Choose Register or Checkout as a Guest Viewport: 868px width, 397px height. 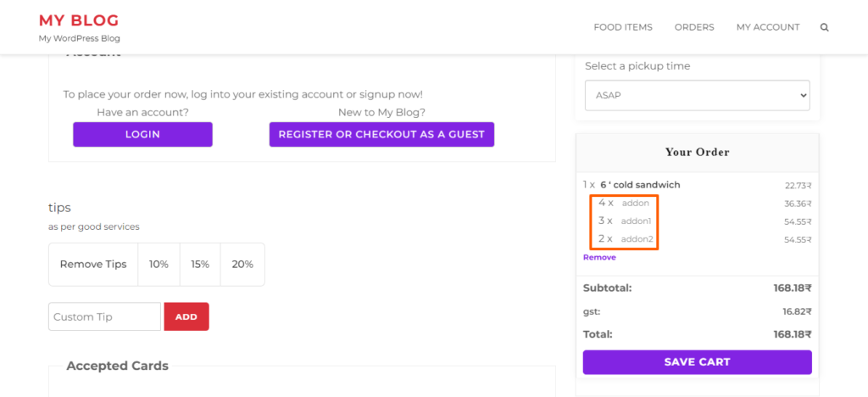(x=382, y=135)
